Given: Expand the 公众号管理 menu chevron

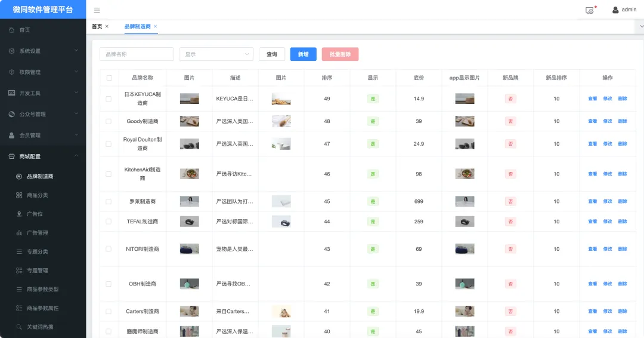Looking at the screenshot, I should (x=76, y=113).
